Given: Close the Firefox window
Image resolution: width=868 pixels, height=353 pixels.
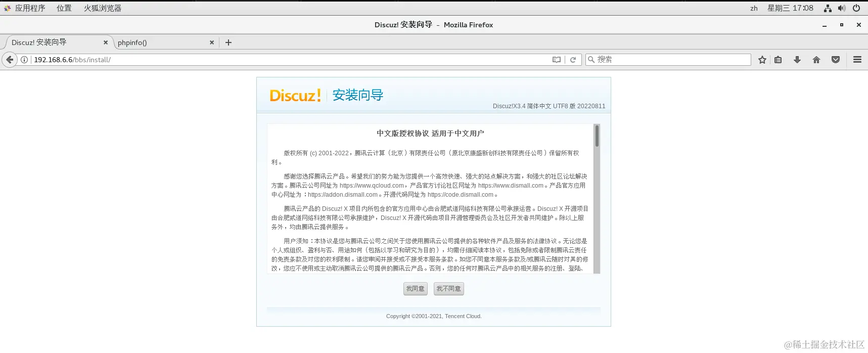Looking at the screenshot, I should (x=858, y=25).
